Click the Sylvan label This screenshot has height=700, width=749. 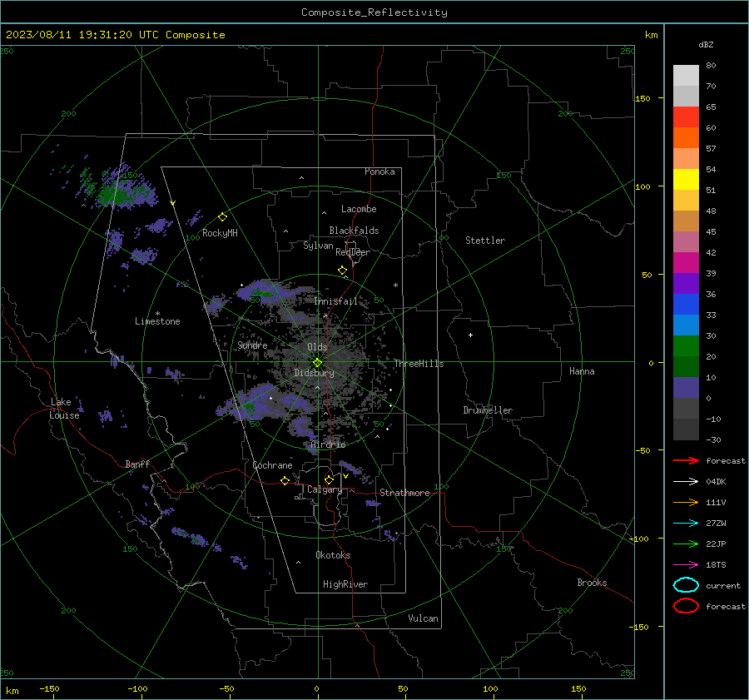(318, 246)
